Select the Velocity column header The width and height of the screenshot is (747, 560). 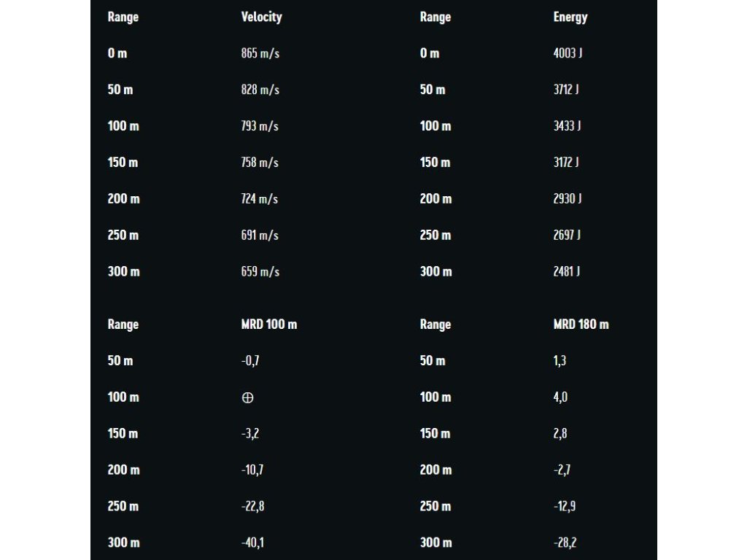tap(262, 17)
